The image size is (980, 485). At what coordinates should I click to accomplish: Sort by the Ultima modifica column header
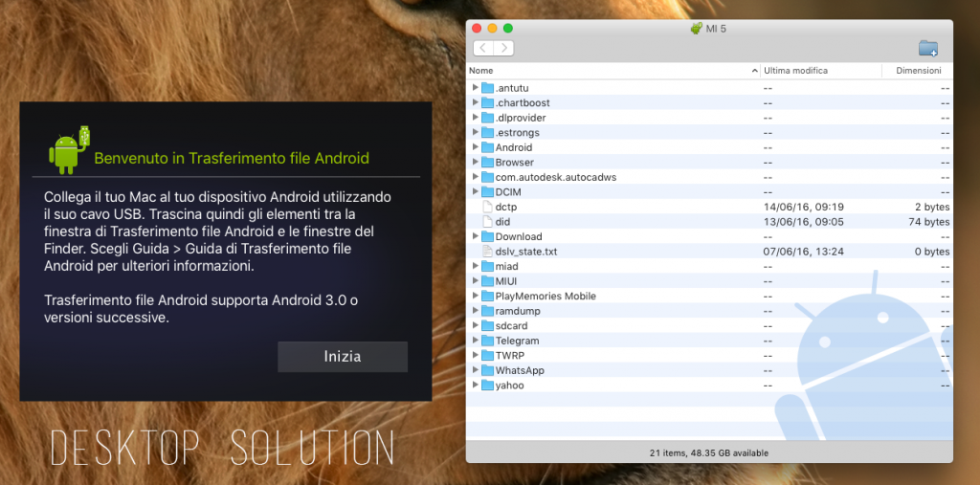tap(820, 71)
